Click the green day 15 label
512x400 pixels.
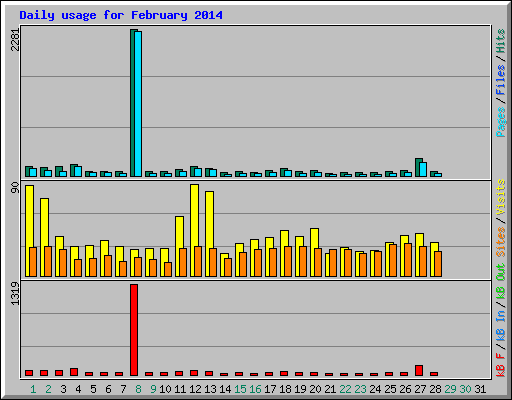[240, 389]
